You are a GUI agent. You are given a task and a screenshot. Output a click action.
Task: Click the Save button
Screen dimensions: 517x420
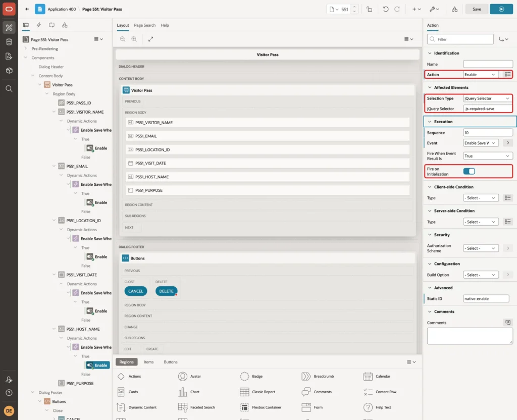point(477,9)
